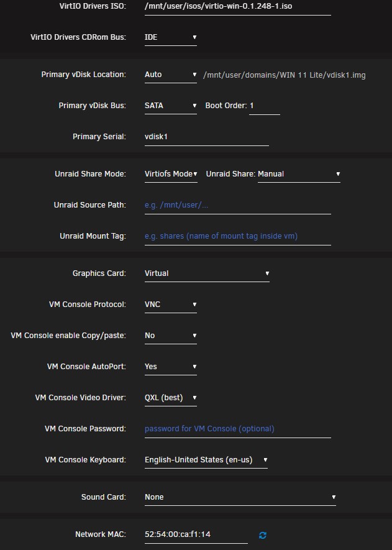This screenshot has height=550, width=392.
Task: Select the VM Console Video Driver dropdown
Action: click(x=170, y=398)
